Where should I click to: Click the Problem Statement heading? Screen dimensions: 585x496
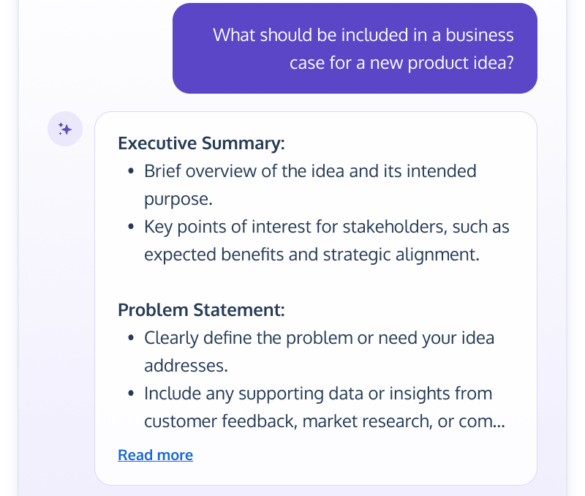(201, 310)
